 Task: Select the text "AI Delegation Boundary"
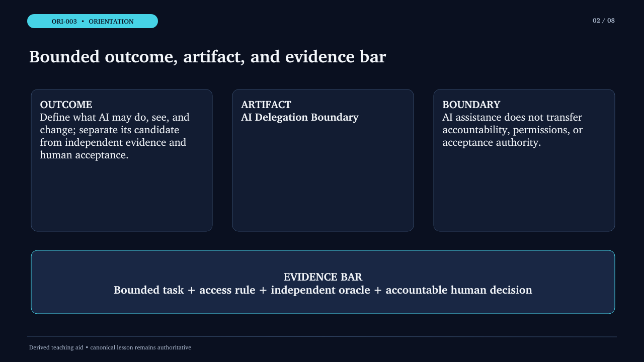pyautogui.click(x=300, y=117)
